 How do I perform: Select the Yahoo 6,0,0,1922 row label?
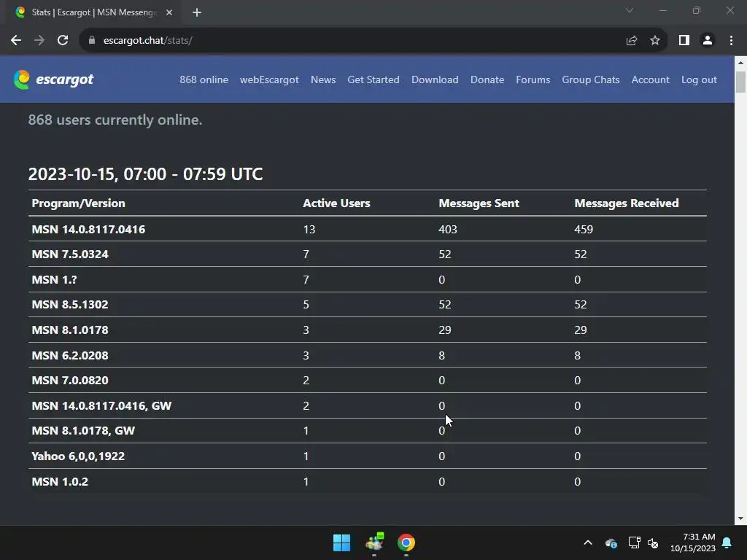coord(78,456)
